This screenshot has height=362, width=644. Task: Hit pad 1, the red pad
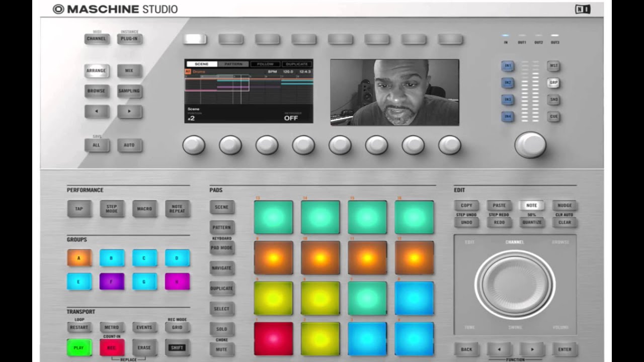click(x=273, y=338)
